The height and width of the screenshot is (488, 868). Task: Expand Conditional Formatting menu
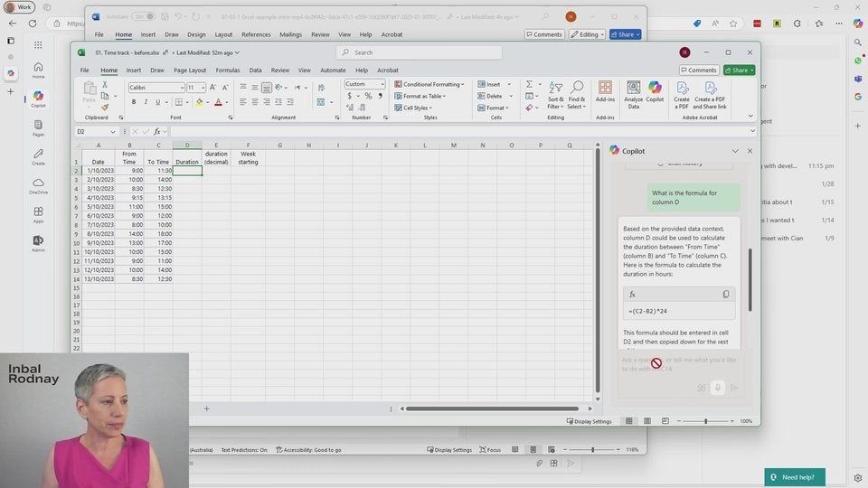[x=429, y=84]
